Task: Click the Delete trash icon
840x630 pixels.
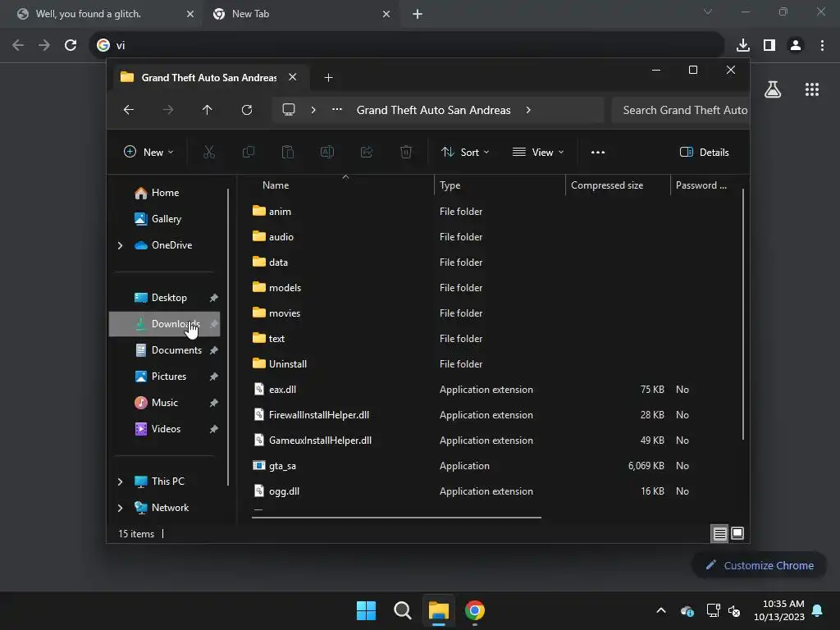Action: click(x=405, y=152)
